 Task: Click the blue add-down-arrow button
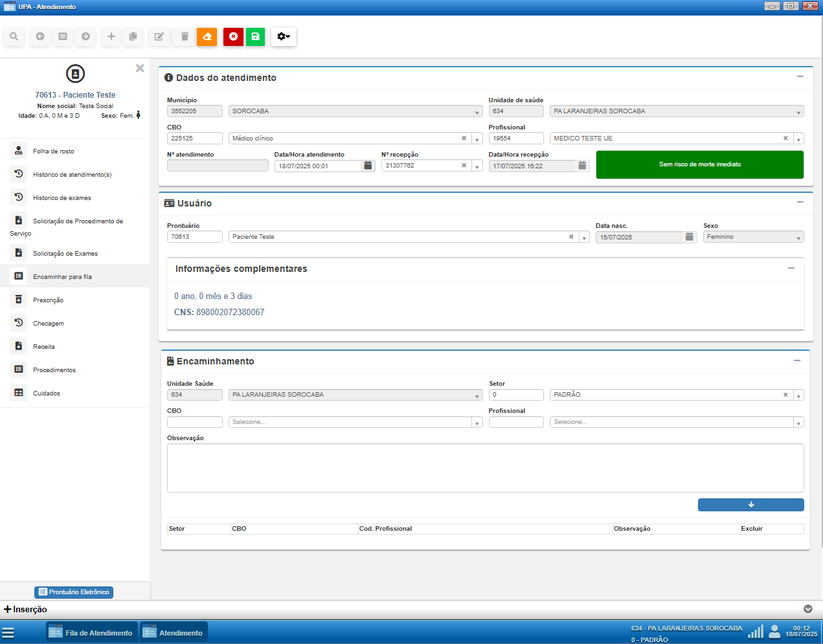point(750,505)
